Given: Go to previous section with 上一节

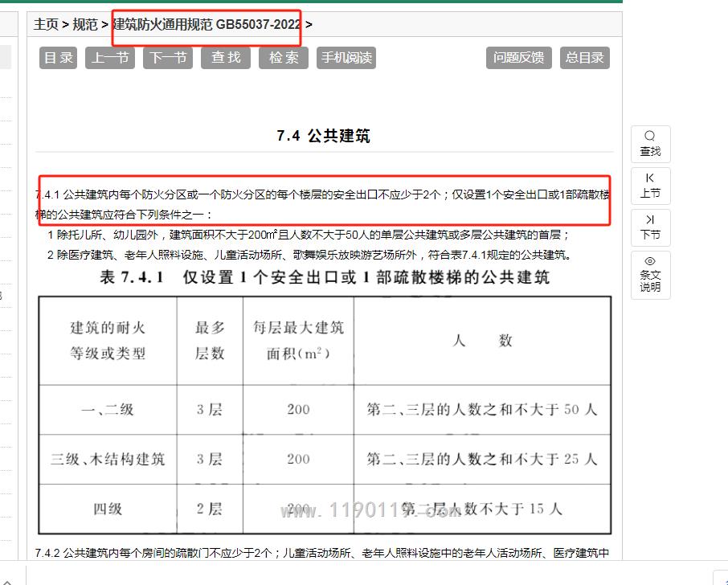Looking at the screenshot, I should (x=110, y=58).
